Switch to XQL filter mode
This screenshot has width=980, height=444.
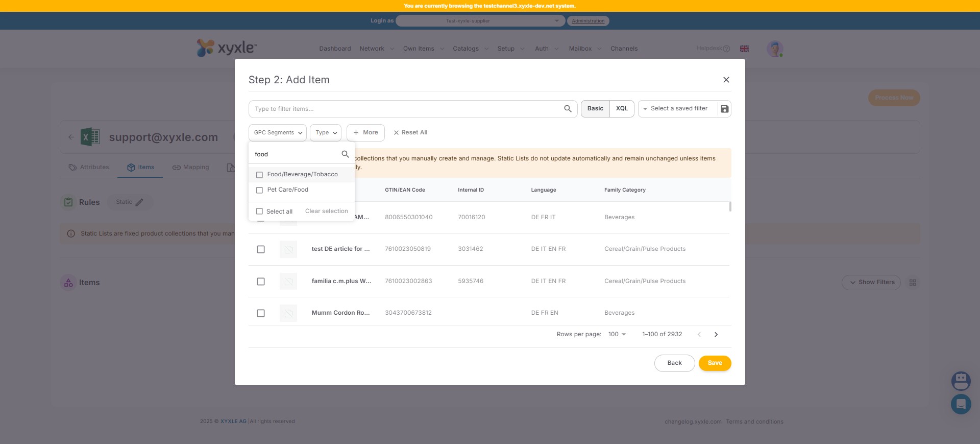click(x=622, y=109)
